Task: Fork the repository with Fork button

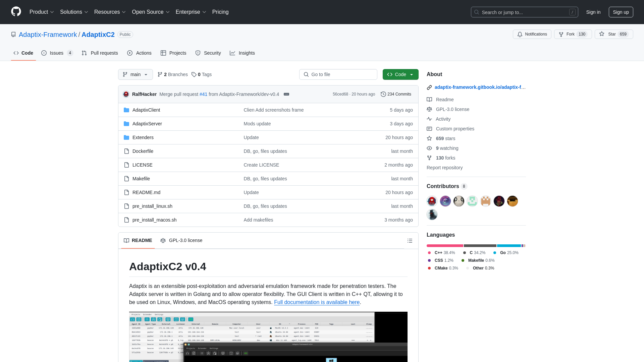Action: click(573, 34)
